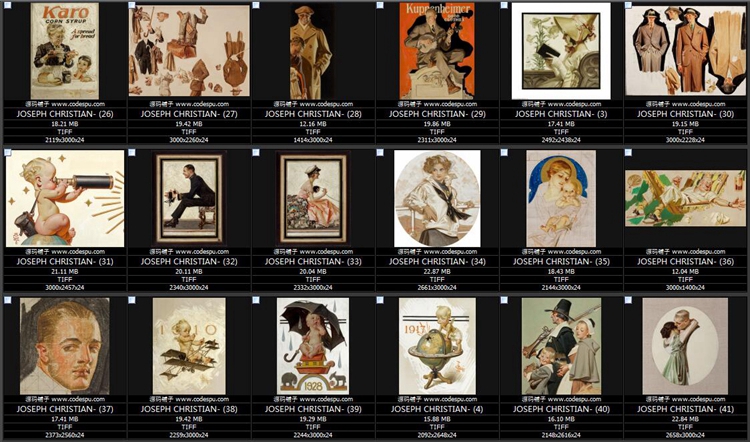Click the 22.87 MB file size
This screenshot has height=442, width=750.
437,271
